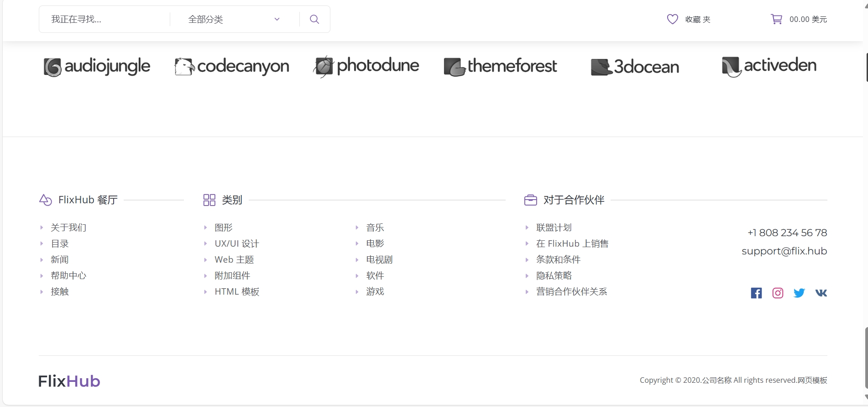Click the 类别 grid icon
868x407 pixels.
tap(209, 200)
